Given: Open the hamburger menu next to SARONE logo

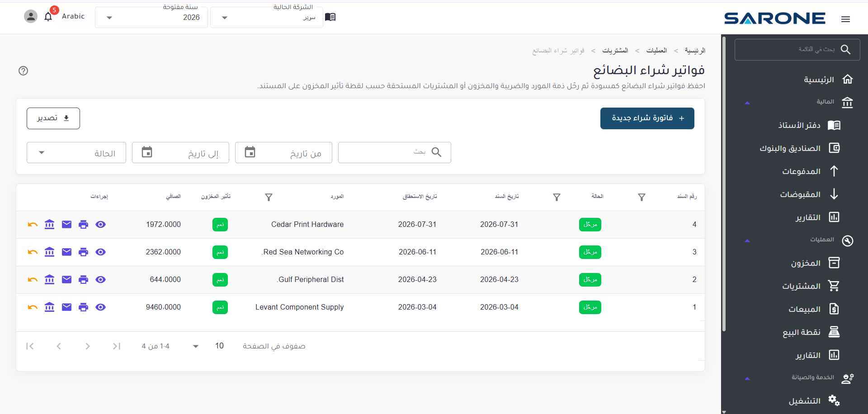Looking at the screenshot, I should [x=845, y=19].
